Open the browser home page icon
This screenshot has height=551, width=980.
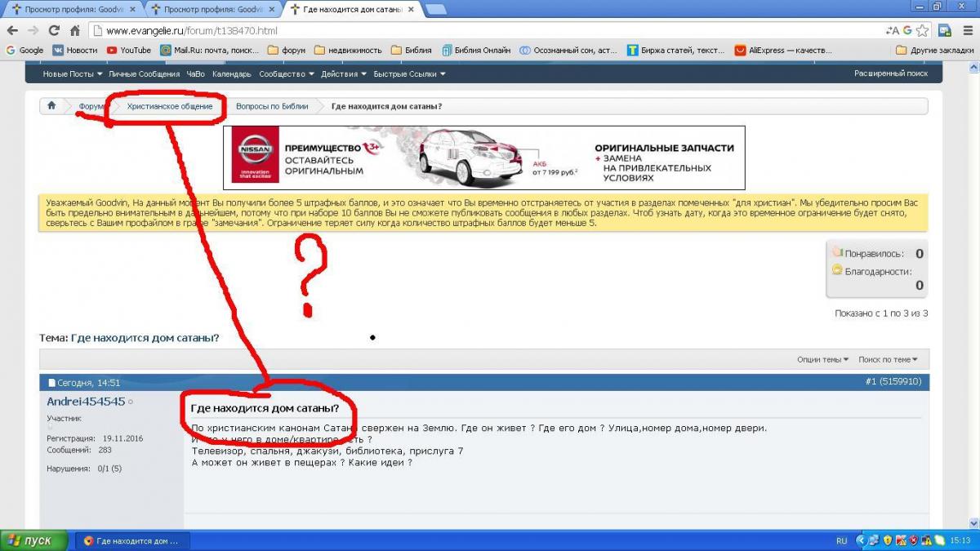pyautogui.click(x=74, y=31)
